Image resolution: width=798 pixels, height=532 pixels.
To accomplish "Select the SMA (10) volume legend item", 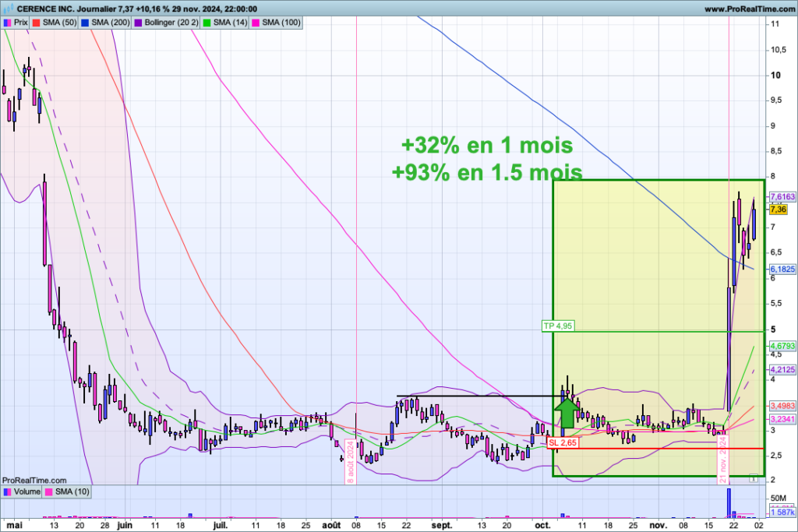I will [x=67, y=491].
